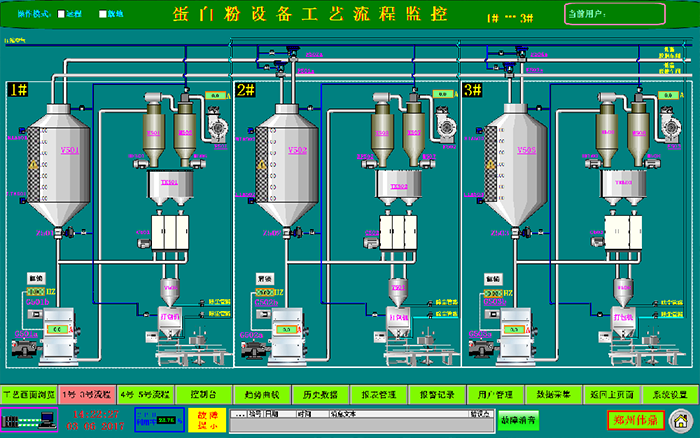
Task: Click the white button above HZ value in unit 2#
Action: pos(265,279)
